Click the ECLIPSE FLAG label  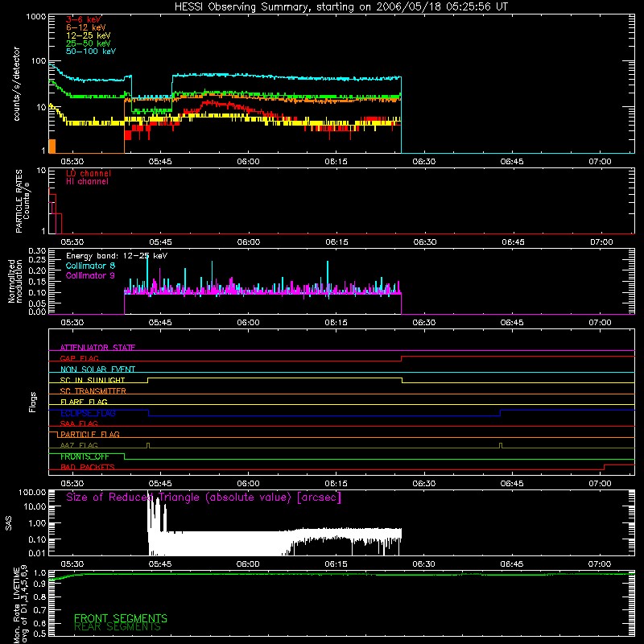(x=88, y=413)
